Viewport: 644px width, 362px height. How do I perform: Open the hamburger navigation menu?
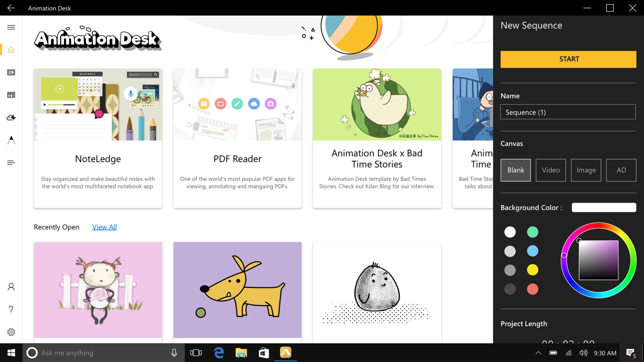coord(11,27)
